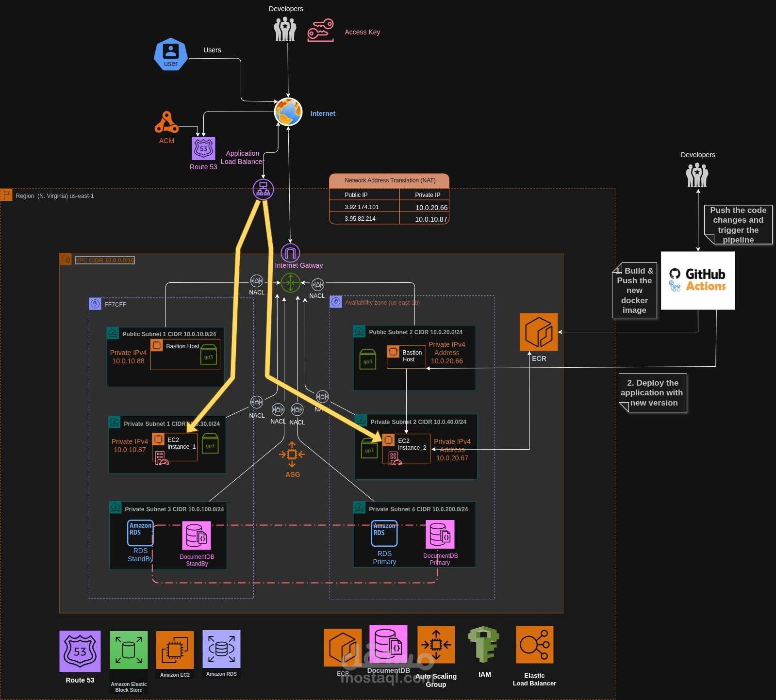Screen dimensions: 776x700
Task: Select the RDS Primary icon
Action: [384, 534]
